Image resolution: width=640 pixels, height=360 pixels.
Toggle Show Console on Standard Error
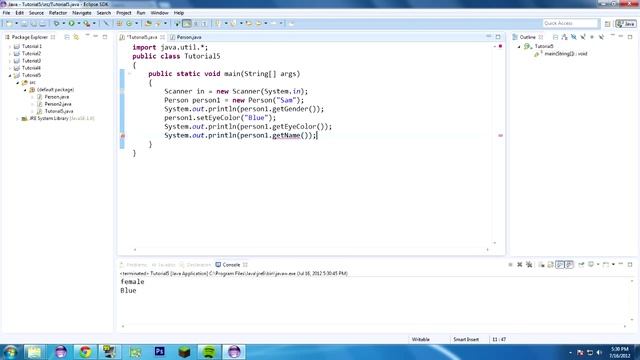569,264
